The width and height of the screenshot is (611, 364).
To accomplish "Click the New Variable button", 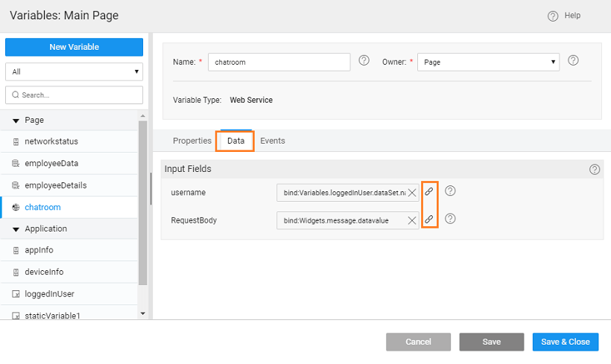I will [x=74, y=47].
